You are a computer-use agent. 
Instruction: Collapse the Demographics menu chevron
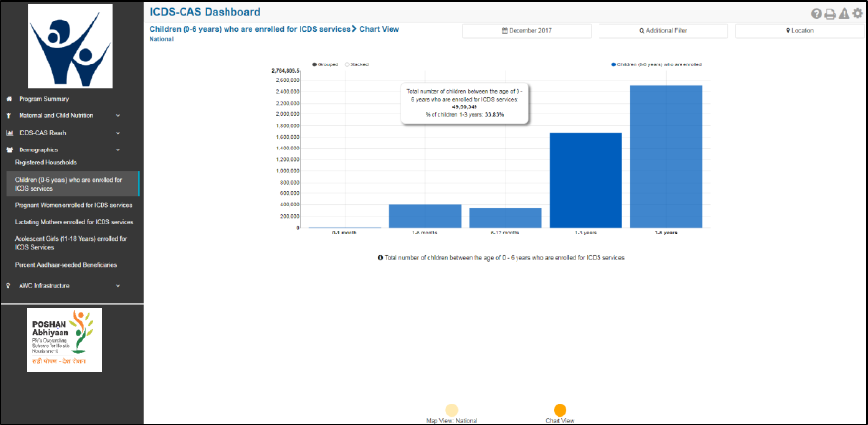118,150
